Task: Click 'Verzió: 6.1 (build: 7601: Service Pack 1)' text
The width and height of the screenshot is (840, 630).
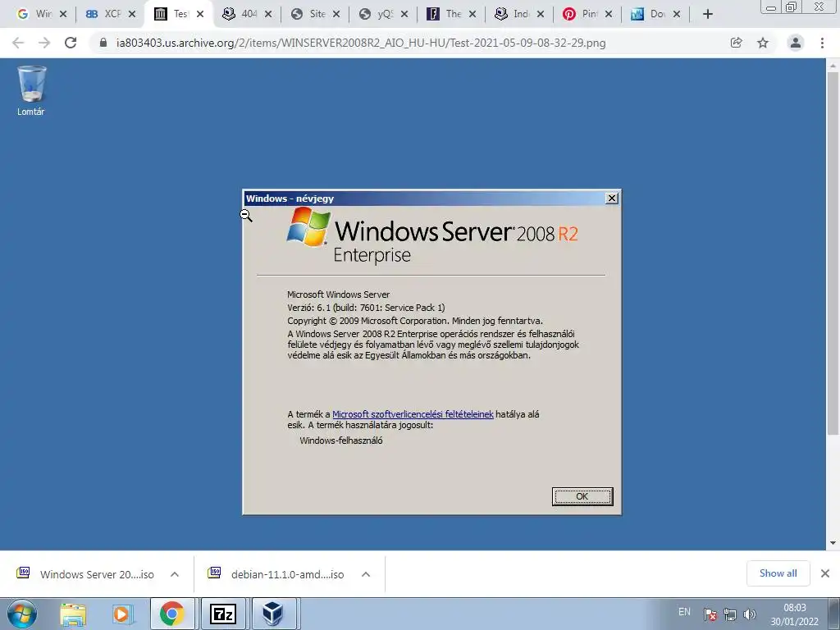Action: click(x=366, y=308)
